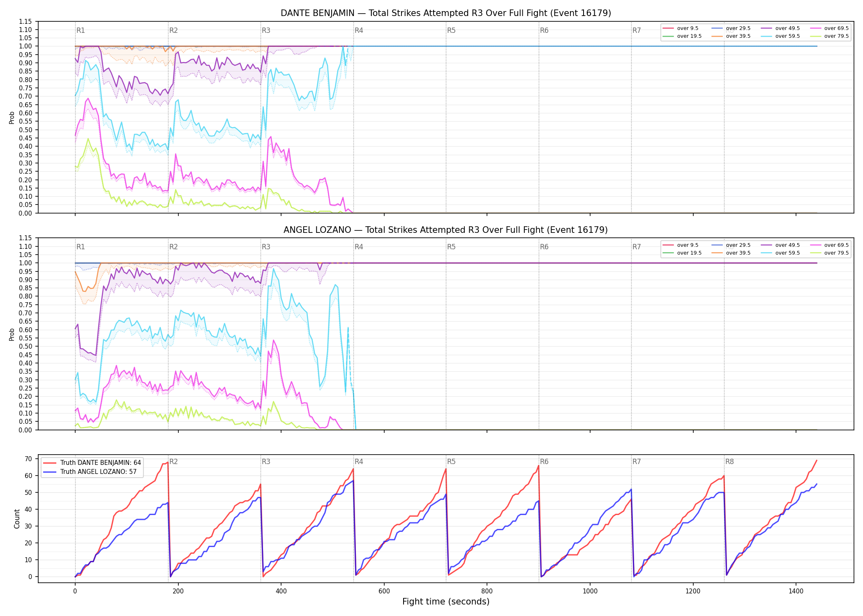Screen dimensions: 863x616
Task: Click y-axis tick 0.50 on Lozano chart
Action: point(25,346)
